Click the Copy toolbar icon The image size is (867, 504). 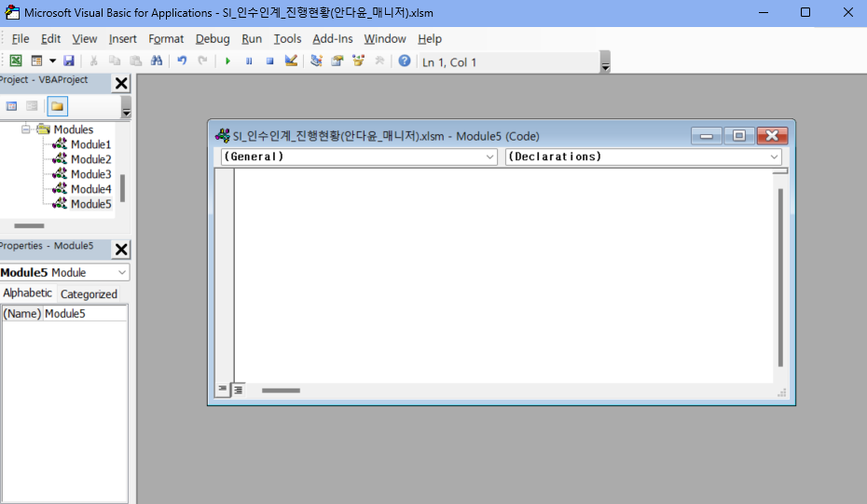tap(115, 61)
